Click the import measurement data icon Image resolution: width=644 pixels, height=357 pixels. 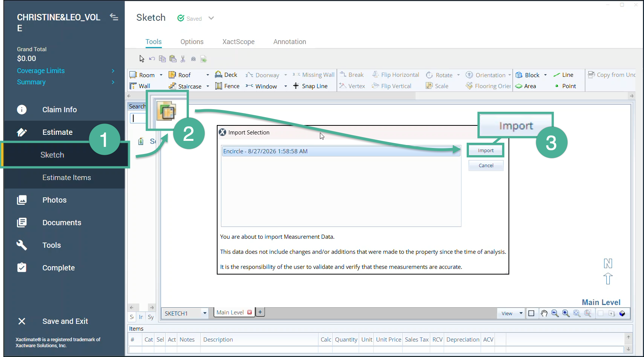point(166,111)
